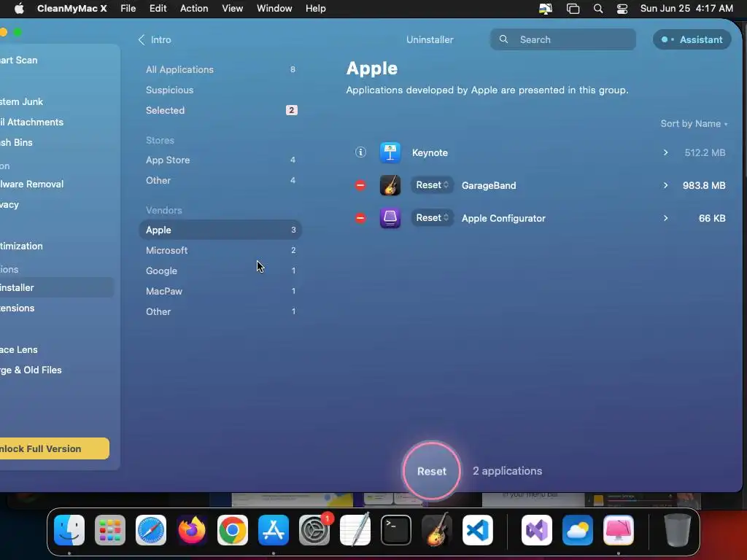Open the Action menu
Screen dimensions: 747x560
pos(194,9)
